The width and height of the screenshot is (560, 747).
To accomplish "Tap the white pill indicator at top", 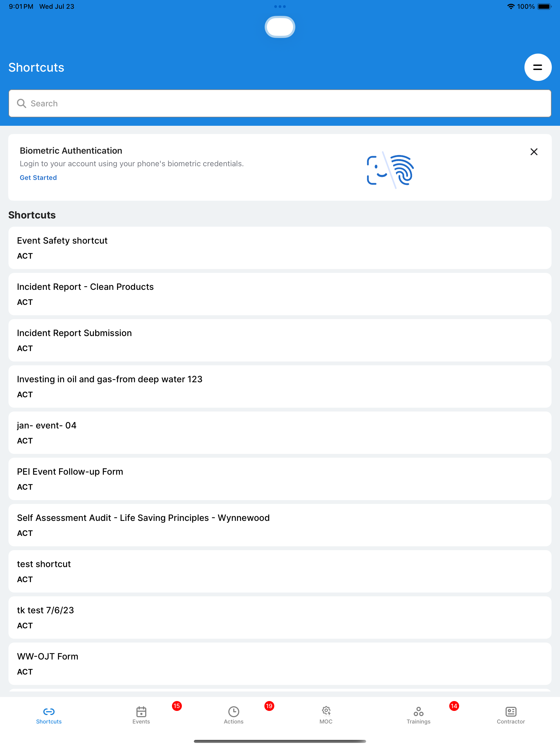I will tap(280, 27).
